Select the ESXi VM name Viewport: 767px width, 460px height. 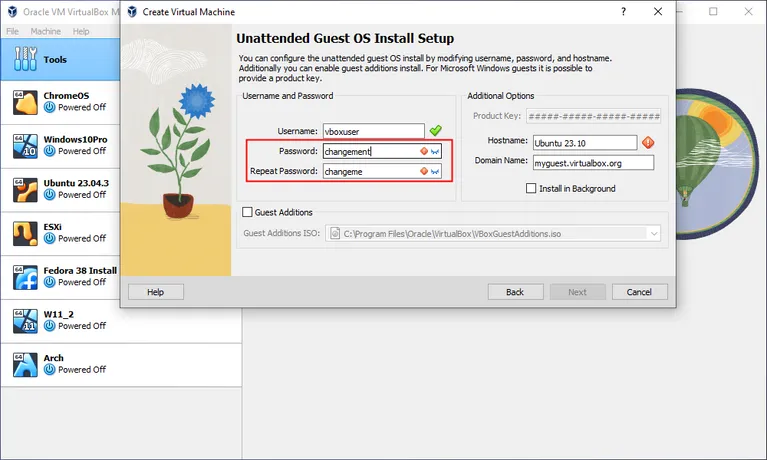52,227
